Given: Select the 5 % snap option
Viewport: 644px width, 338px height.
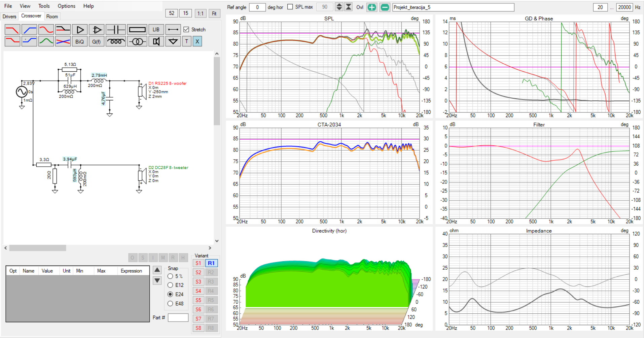Looking at the screenshot, I should pos(170,276).
